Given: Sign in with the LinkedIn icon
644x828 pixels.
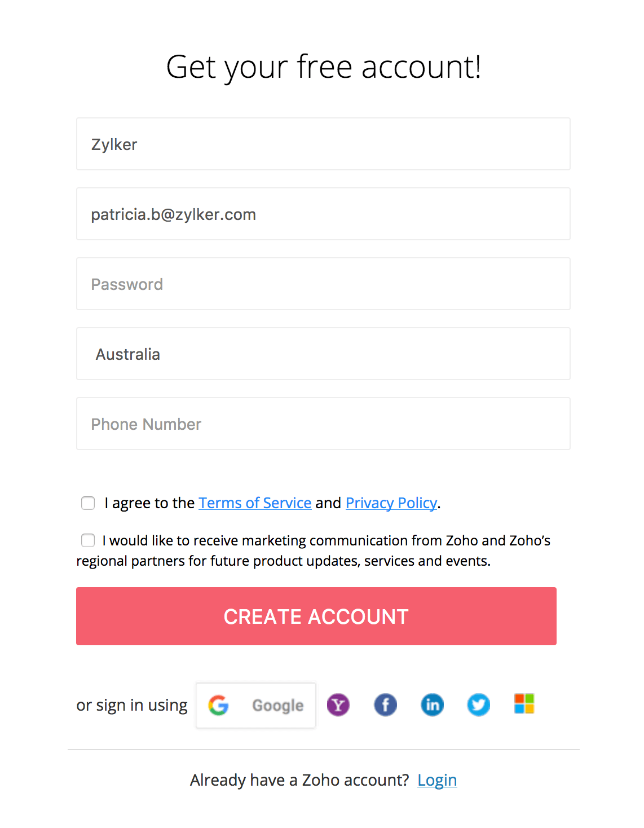Looking at the screenshot, I should pyautogui.click(x=433, y=705).
